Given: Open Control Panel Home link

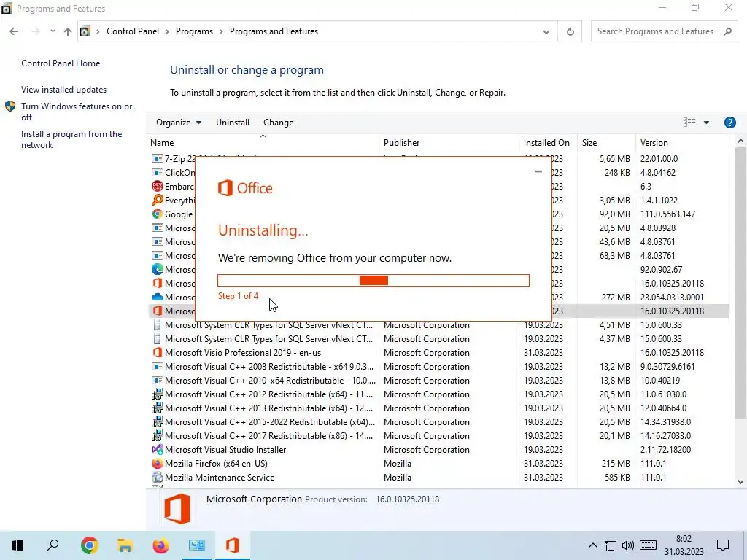Looking at the screenshot, I should pyautogui.click(x=61, y=63).
